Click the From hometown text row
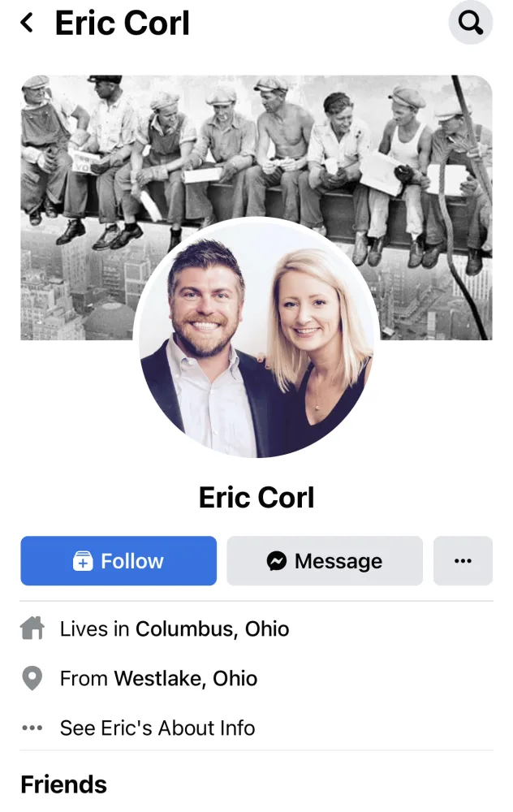 [158, 678]
